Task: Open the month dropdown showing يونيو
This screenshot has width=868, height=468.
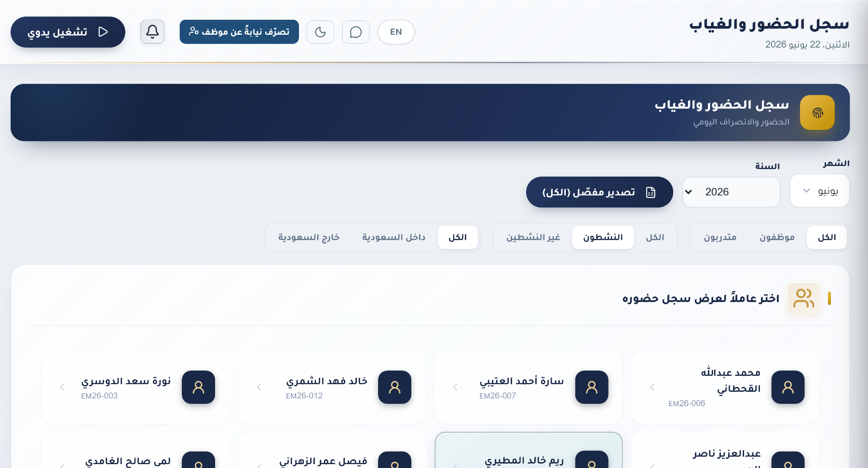Action: (820, 191)
